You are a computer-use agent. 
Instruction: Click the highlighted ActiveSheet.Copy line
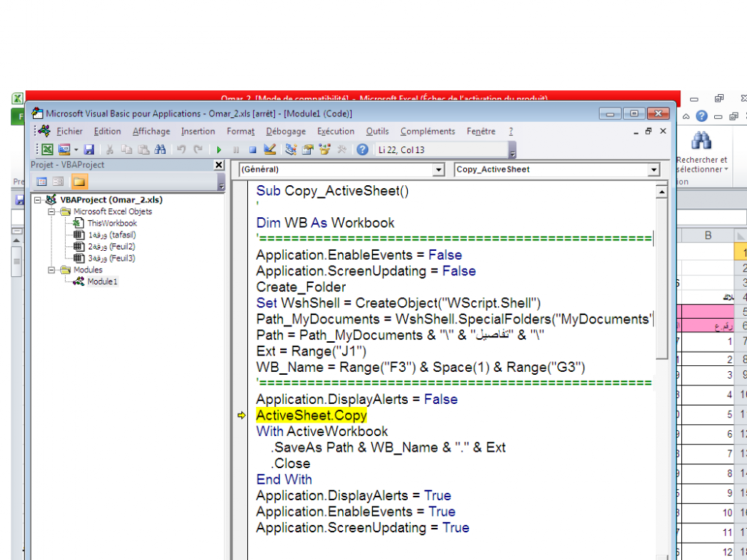pyautogui.click(x=311, y=416)
